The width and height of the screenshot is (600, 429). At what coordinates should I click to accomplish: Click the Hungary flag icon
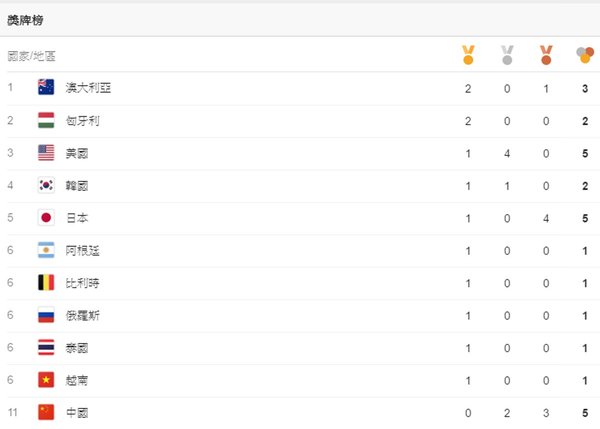pos(46,120)
